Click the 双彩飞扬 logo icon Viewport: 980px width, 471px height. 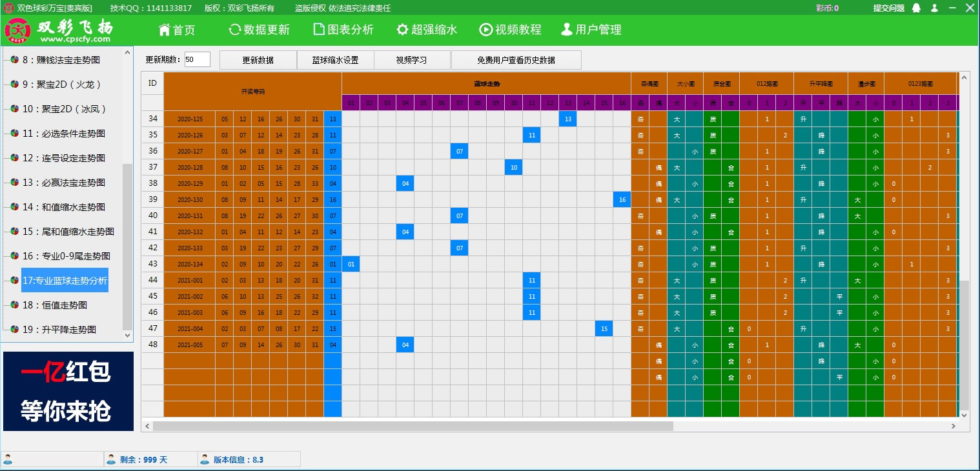[17, 30]
